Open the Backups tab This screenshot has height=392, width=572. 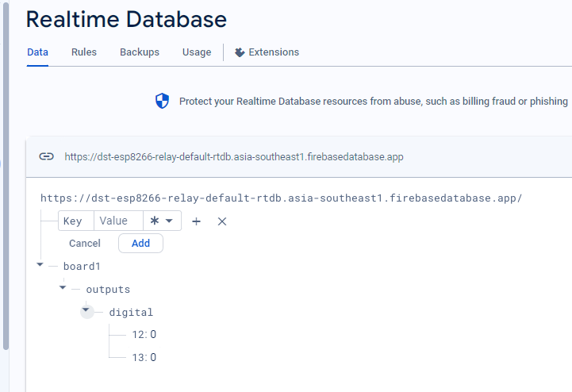140,52
